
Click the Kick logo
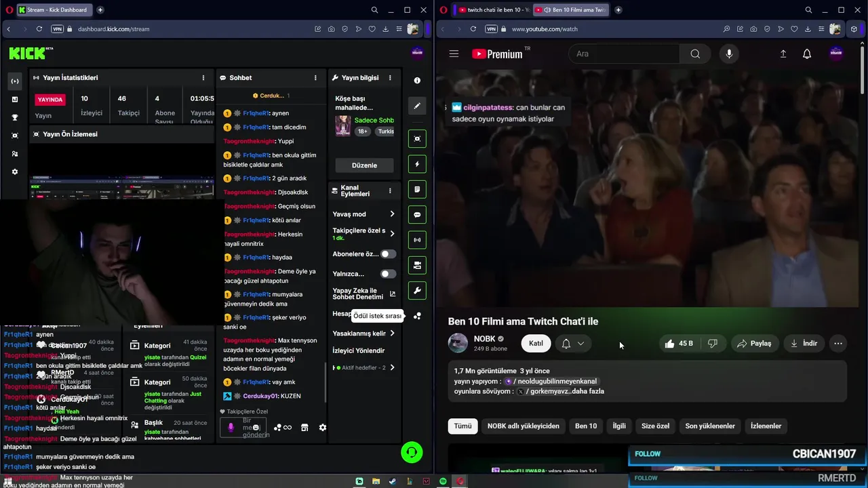coord(31,53)
